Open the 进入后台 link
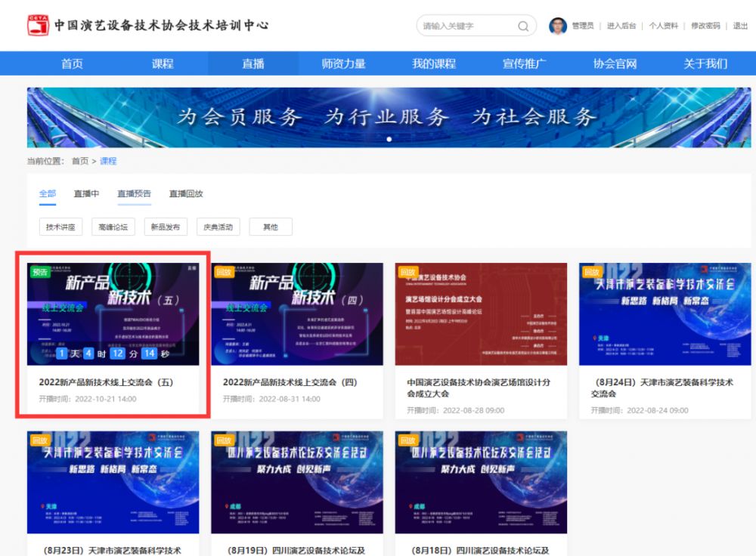The width and height of the screenshot is (756, 556). pyautogui.click(x=621, y=26)
